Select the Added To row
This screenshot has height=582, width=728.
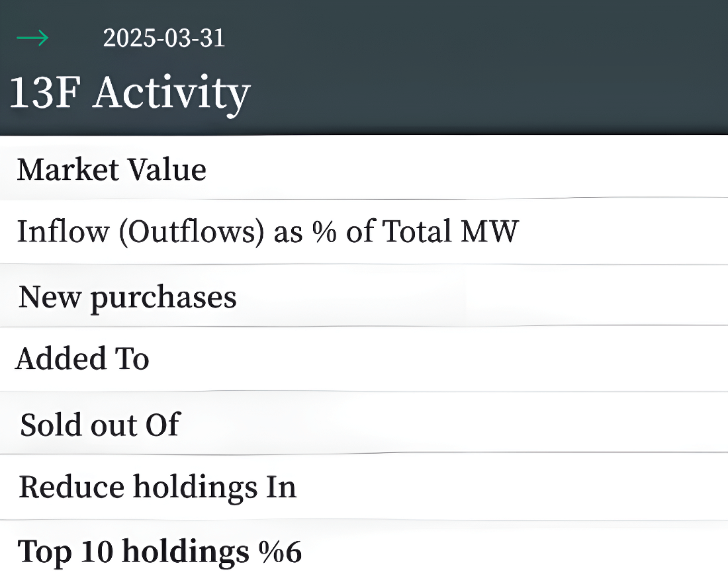tap(364, 359)
